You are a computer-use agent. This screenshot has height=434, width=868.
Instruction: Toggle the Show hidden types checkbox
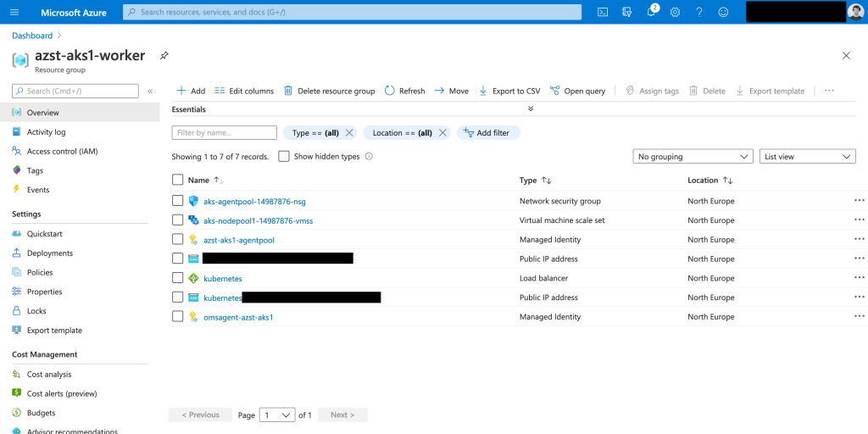coord(284,157)
